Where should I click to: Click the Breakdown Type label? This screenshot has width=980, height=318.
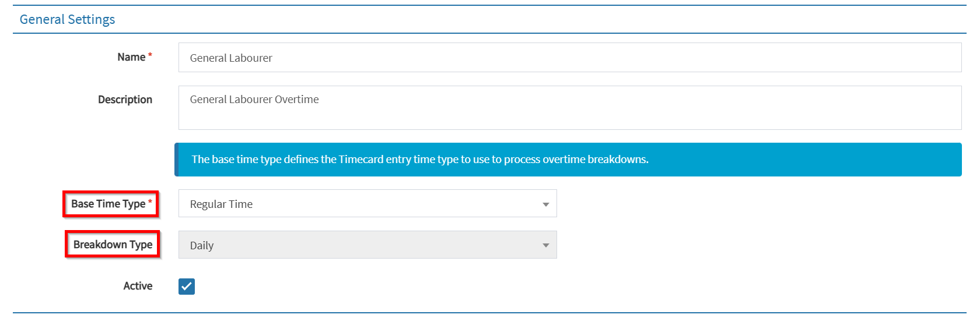tap(113, 245)
